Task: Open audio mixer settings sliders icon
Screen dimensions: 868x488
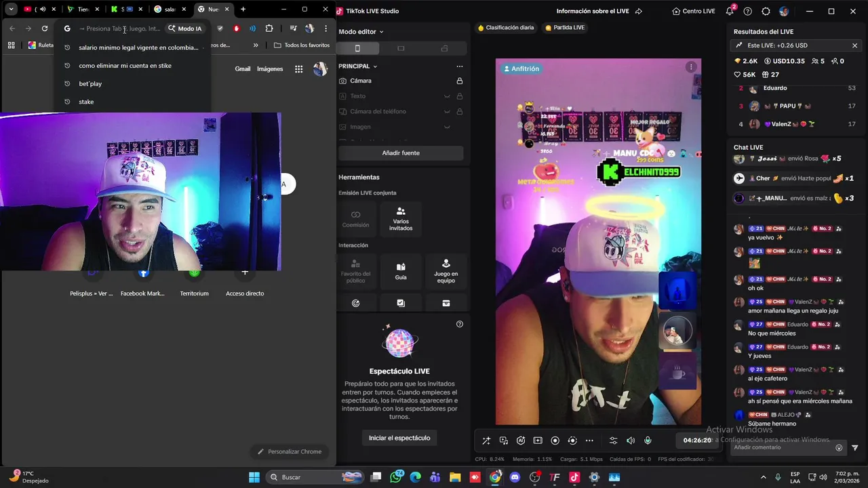Action: click(x=613, y=441)
